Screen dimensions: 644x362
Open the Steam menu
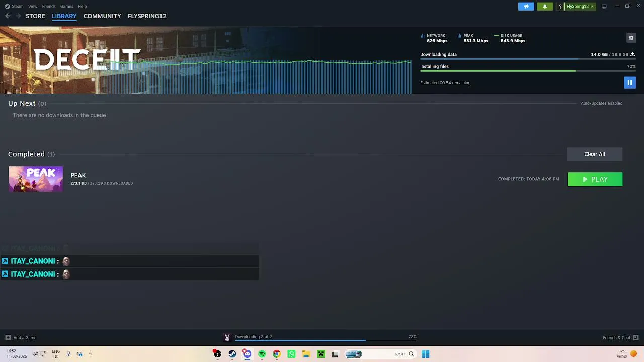tap(18, 6)
